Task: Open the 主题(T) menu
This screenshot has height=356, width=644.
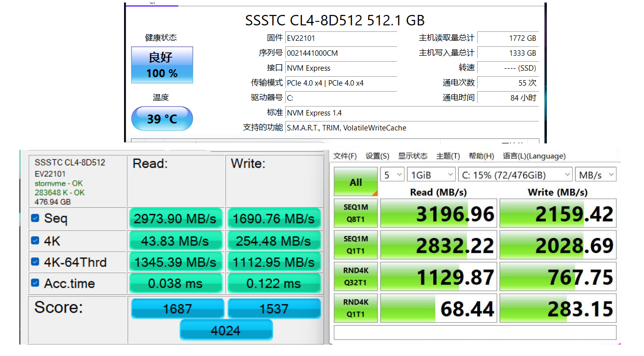Action: point(448,156)
